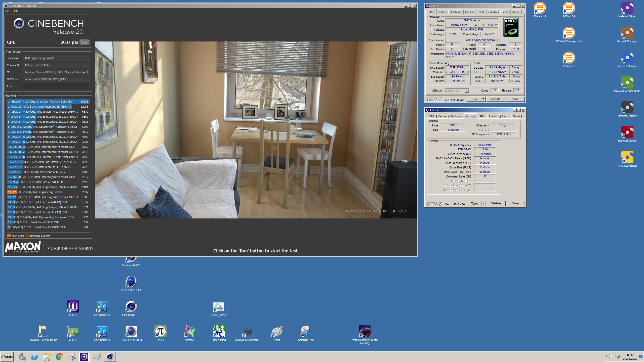Open HWBOT - Verknüpfung folder
Image resolution: width=644 pixels, height=362 pixels.
[44, 333]
